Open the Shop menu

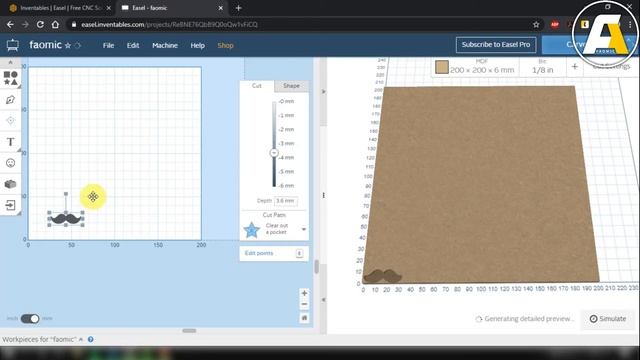click(x=225, y=45)
